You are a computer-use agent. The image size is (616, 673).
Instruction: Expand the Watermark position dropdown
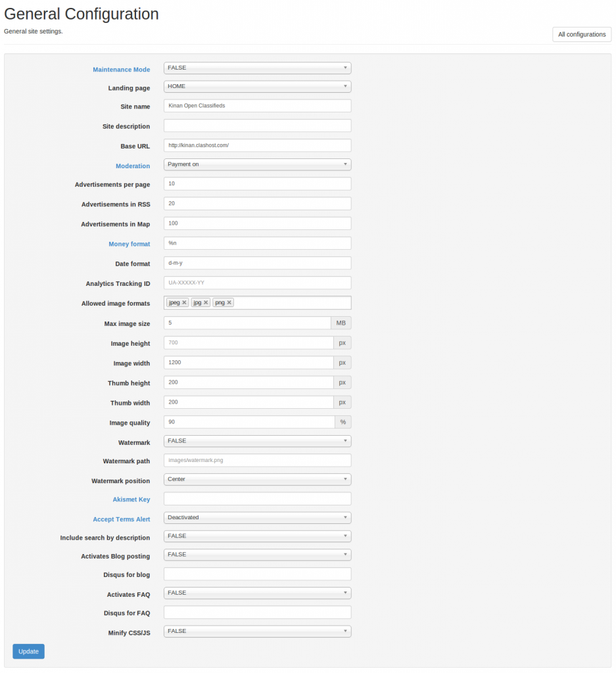click(257, 479)
